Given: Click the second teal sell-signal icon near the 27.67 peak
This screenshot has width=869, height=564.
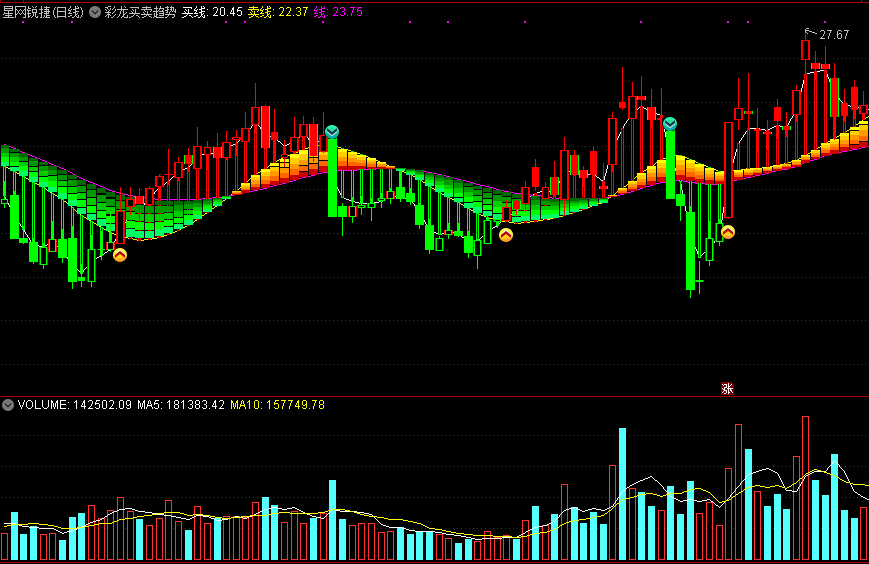Looking at the screenshot, I should 670,124.
